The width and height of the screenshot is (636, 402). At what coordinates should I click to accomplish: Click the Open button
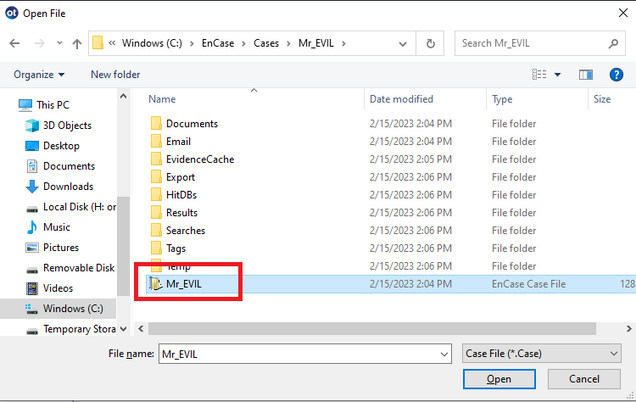tap(499, 379)
